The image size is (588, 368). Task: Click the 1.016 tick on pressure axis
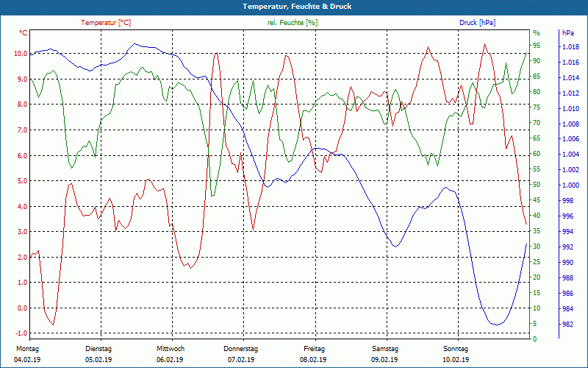[x=571, y=63]
